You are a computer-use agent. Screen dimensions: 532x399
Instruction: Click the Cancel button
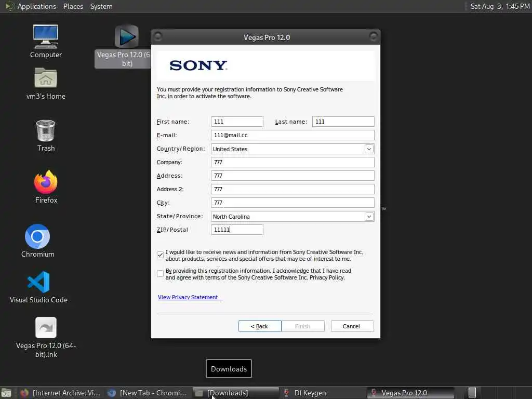(x=352, y=326)
